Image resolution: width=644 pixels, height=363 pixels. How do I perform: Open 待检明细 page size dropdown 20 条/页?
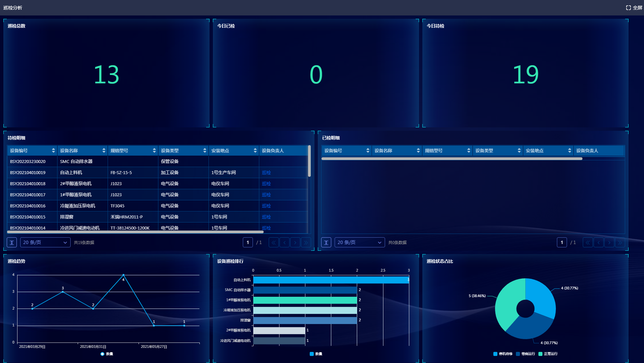[x=45, y=242]
